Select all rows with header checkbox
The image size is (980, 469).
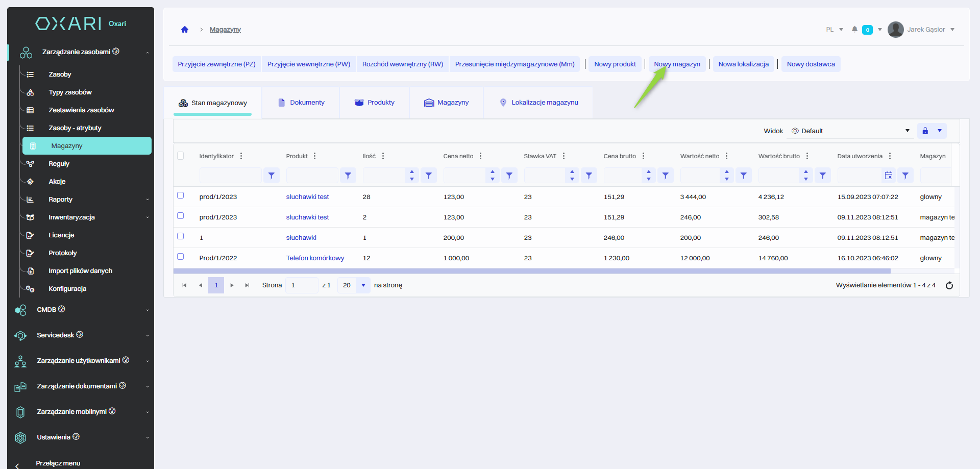(181, 156)
